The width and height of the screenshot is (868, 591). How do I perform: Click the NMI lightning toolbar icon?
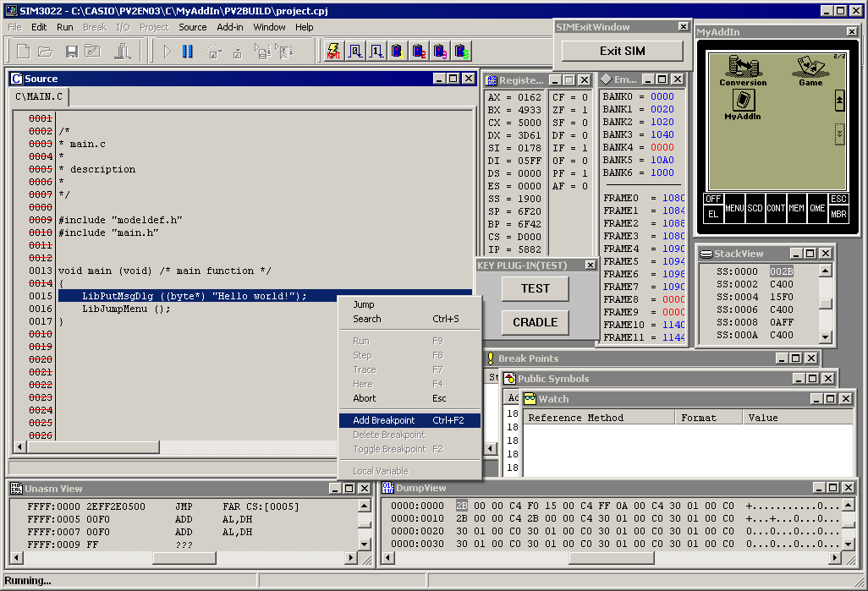334,52
